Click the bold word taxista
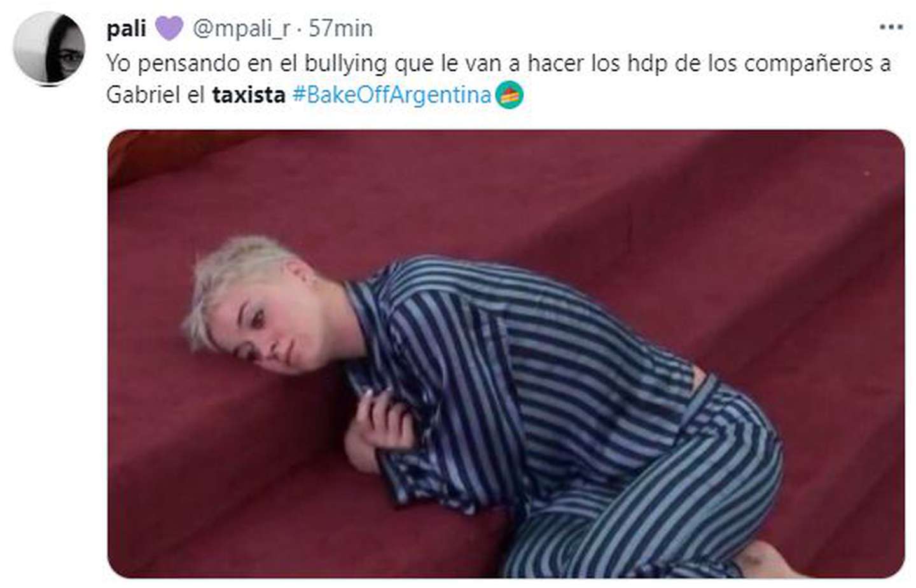The image size is (916, 588). pos(249,95)
